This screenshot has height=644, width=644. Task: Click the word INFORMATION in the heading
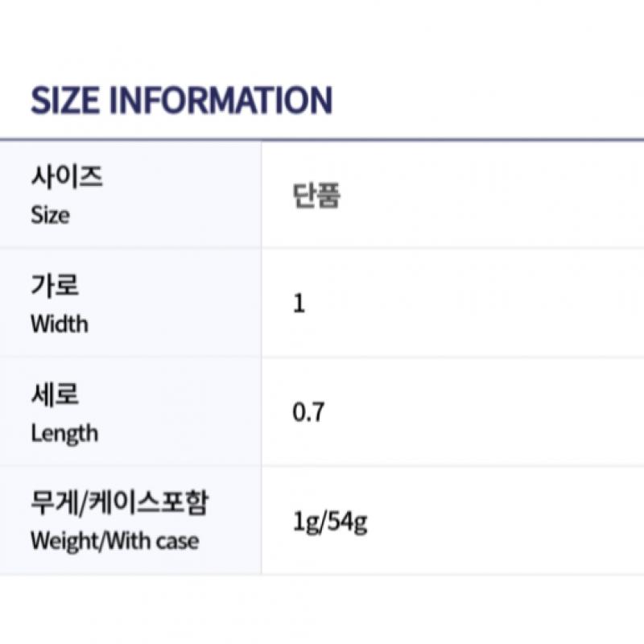coord(219,101)
